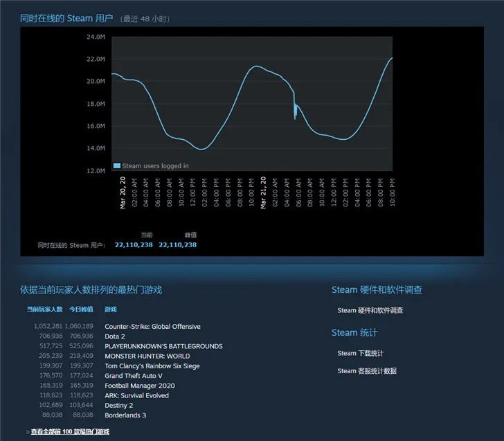The image size is (504, 441).
Task: Open Counter-Strike: Global Offensive game link
Action: (152, 326)
